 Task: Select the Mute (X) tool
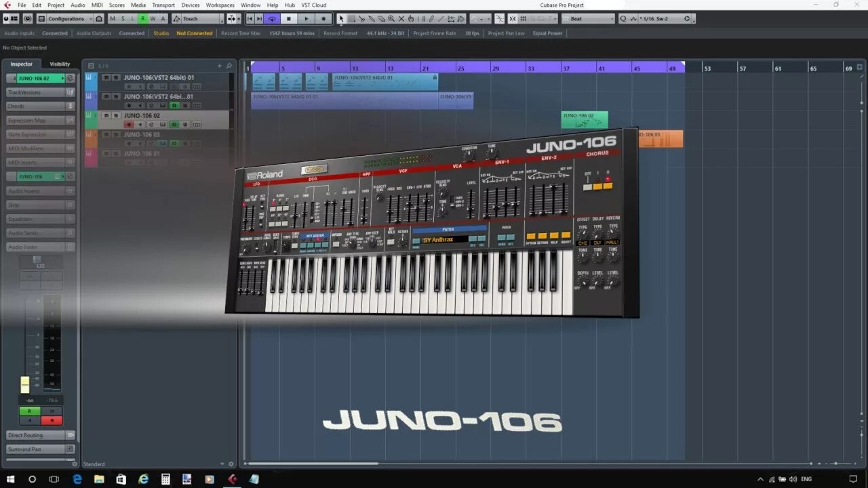(401, 18)
